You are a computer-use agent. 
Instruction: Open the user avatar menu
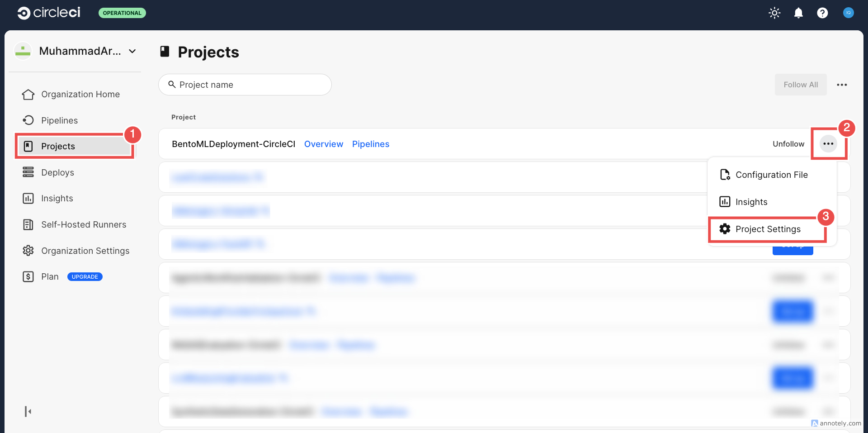point(848,13)
